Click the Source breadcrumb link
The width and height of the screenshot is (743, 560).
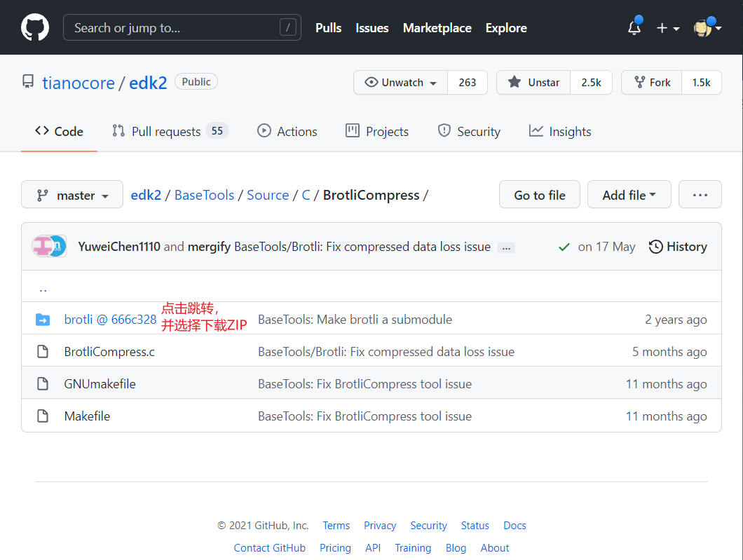268,194
